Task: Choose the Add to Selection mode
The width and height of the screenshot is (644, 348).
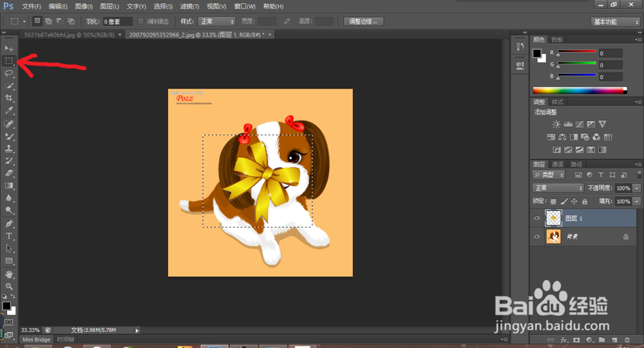Action: [48, 21]
